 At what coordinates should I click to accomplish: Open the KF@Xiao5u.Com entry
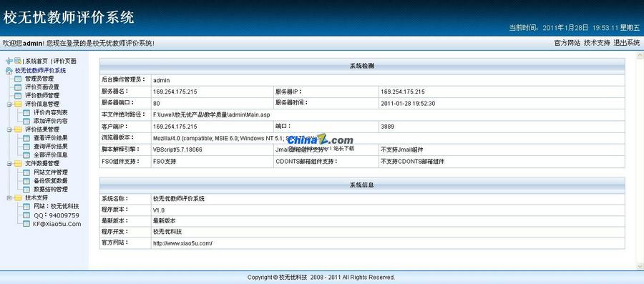57,224
